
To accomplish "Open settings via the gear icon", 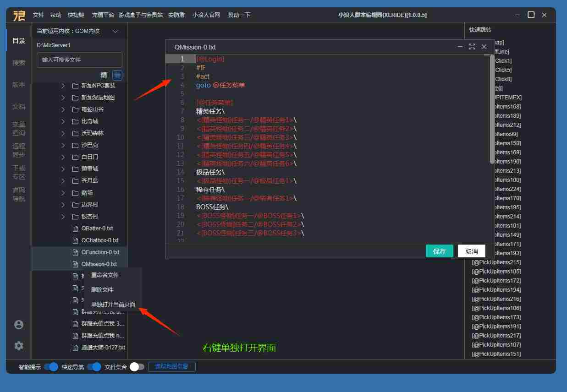I will tap(19, 346).
